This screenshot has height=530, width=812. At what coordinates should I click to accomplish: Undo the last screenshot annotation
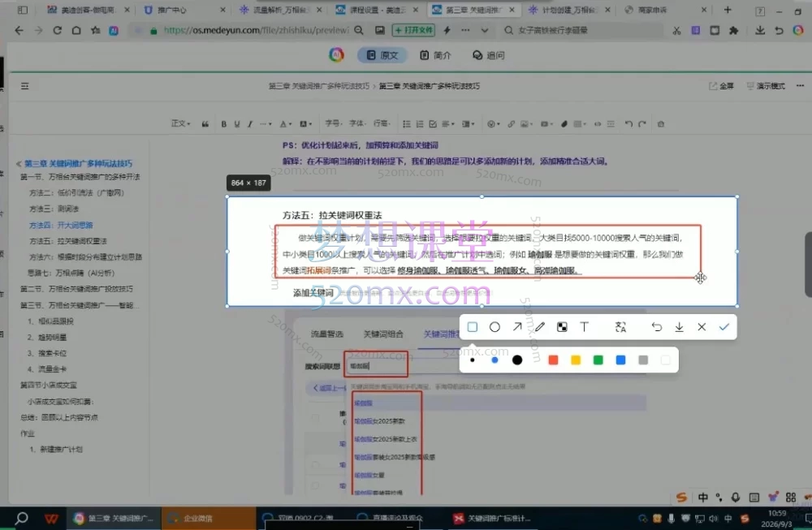point(657,327)
